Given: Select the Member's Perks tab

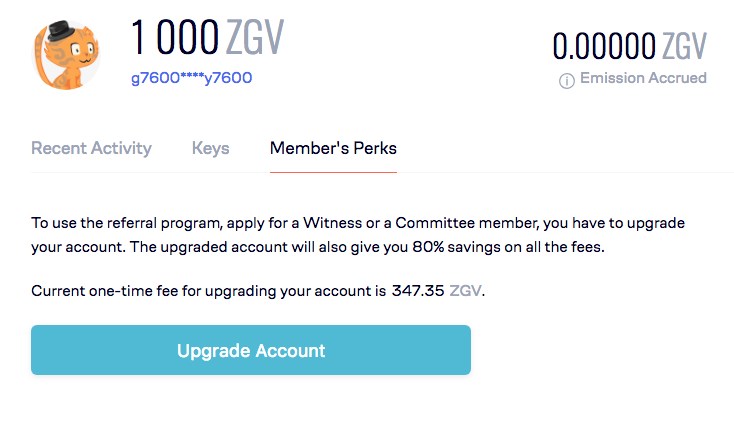Looking at the screenshot, I should (333, 148).
